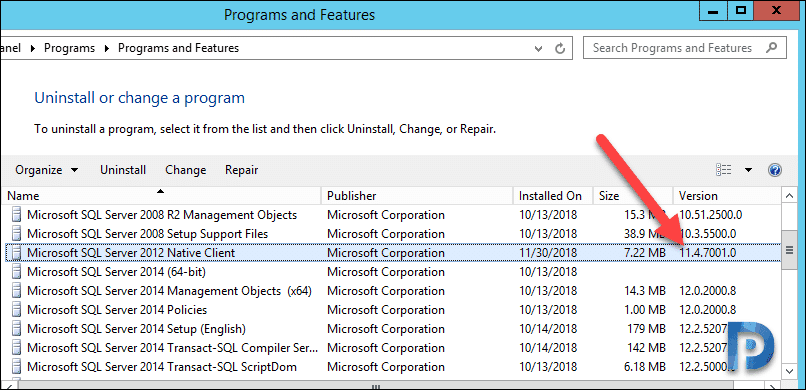Open the help question mark icon
806x390 pixels.
coord(775,170)
